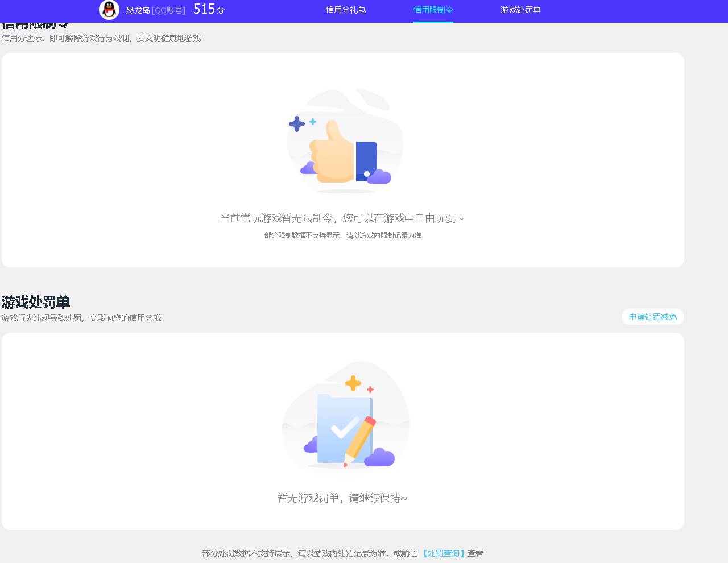Screen dimensions: 728x563
Task: Open the 游戏处罚单 tab
Action: (x=520, y=10)
